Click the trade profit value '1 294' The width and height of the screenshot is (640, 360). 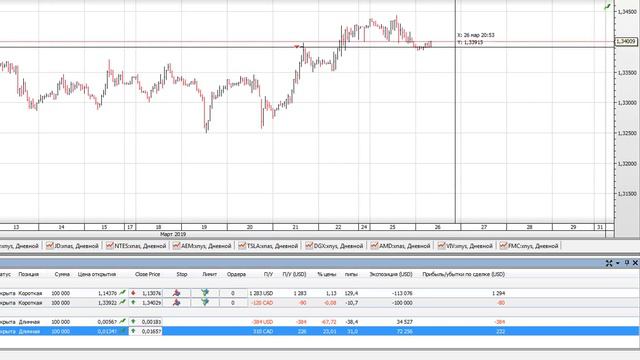click(498, 293)
